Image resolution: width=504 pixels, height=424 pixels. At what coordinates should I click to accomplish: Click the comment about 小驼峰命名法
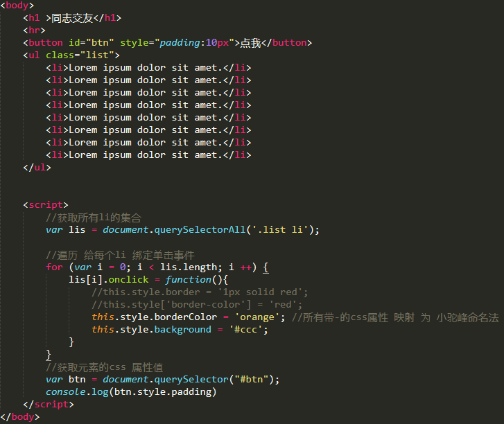[395, 317]
